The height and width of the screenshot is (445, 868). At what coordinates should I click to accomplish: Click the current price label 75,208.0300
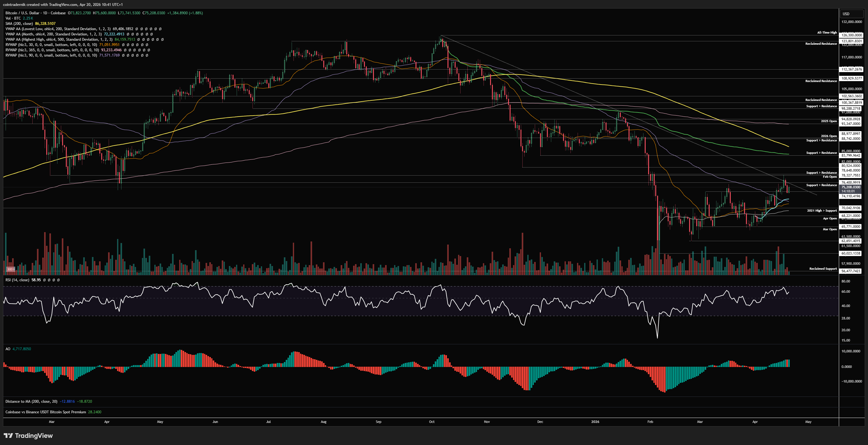(851, 187)
